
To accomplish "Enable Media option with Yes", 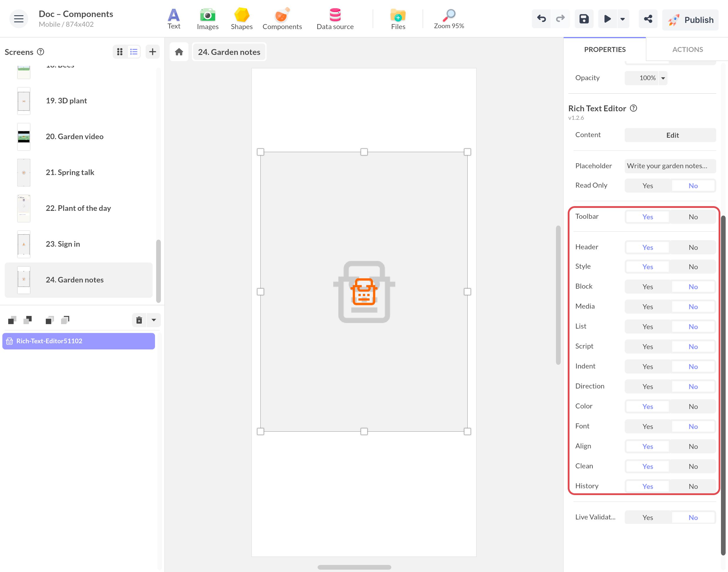I will pos(648,307).
